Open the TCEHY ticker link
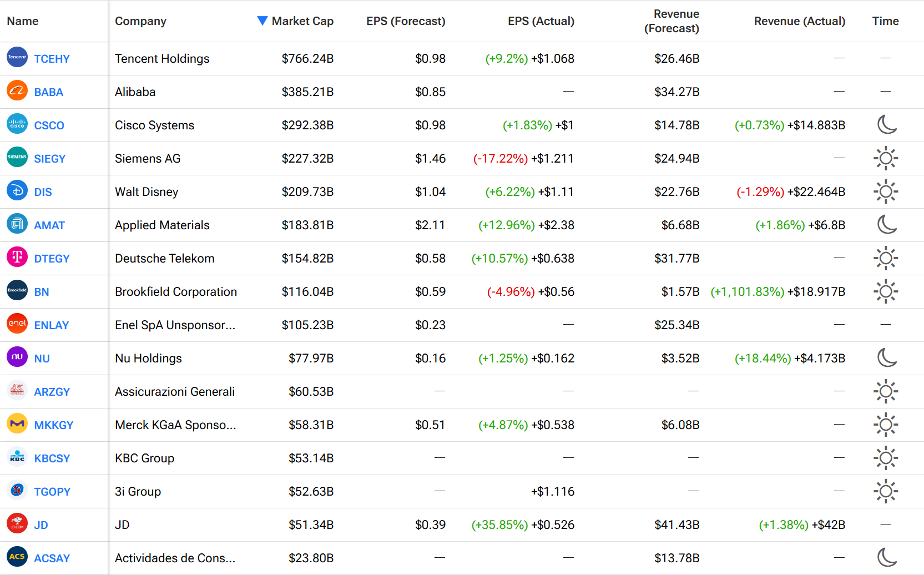The width and height of the screenshot is (924, 575). click(x=52, y=59)
